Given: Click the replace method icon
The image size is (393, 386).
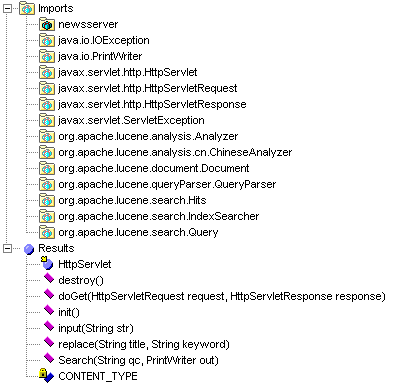Looking at the screenshot, I should pyautogui.click(x=49, y=342).
